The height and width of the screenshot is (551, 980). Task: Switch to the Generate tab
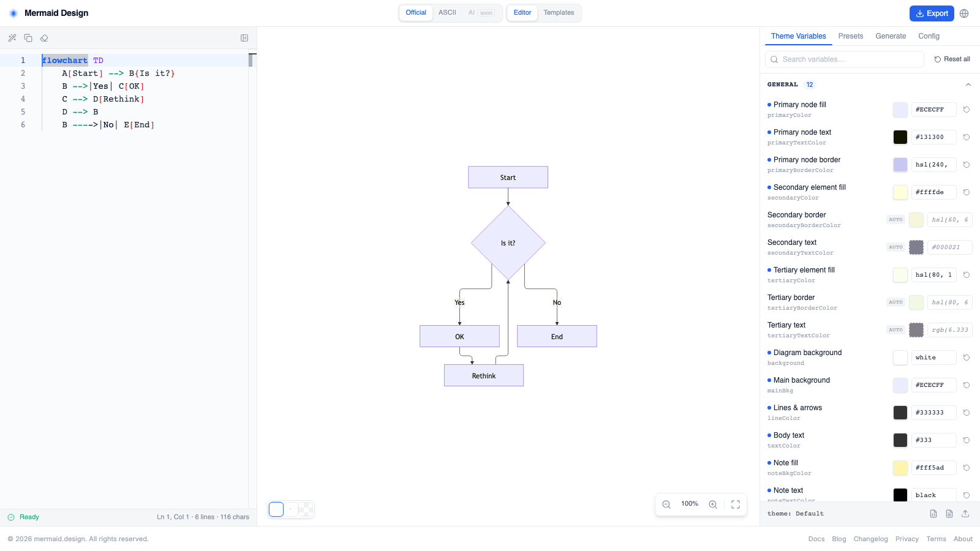[x=891, y=36]
